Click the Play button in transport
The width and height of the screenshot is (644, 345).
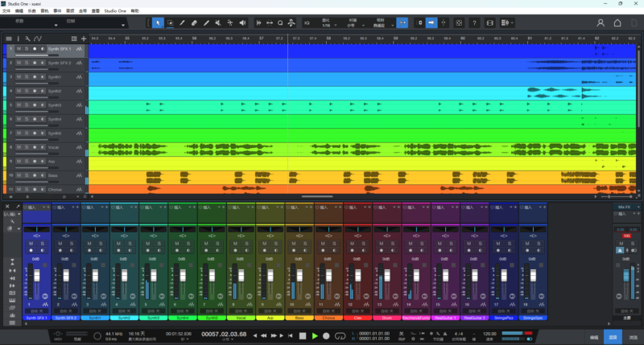(x=315, y=335)
